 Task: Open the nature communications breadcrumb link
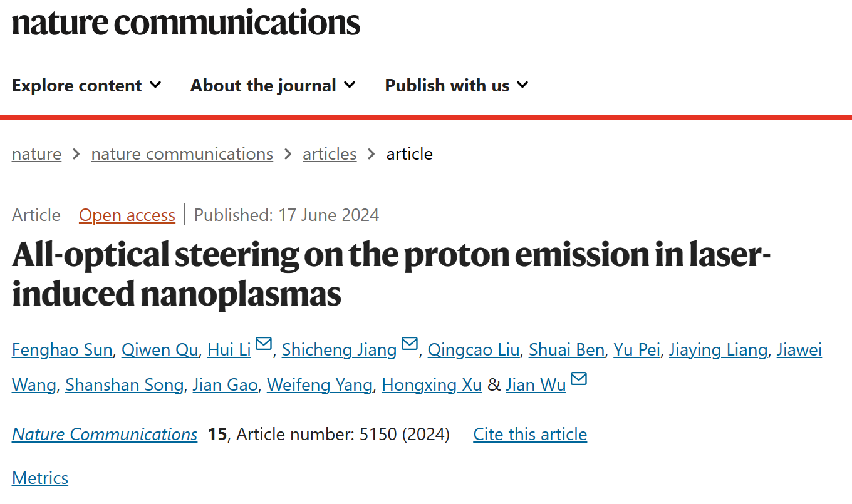click(x=182, y=154)
